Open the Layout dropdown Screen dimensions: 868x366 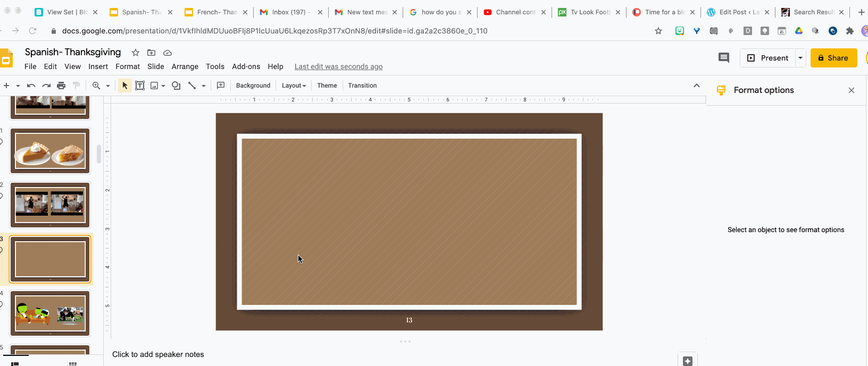click(x=294, y=86)
